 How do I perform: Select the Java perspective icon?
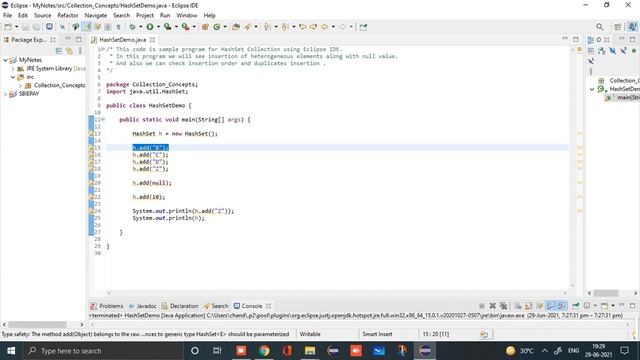[x=632, y=27]
